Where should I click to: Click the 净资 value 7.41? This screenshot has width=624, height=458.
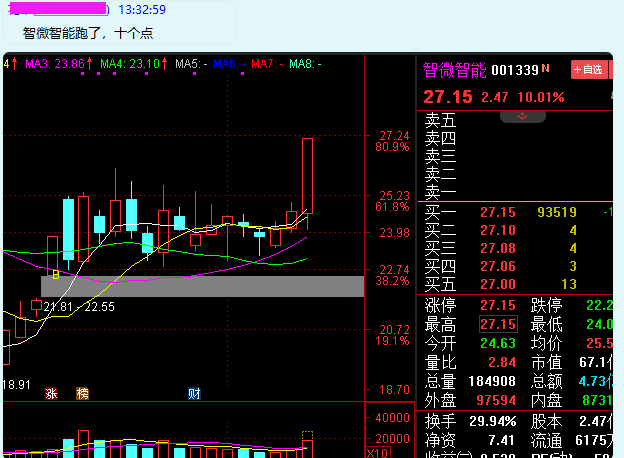coord(502,440)
